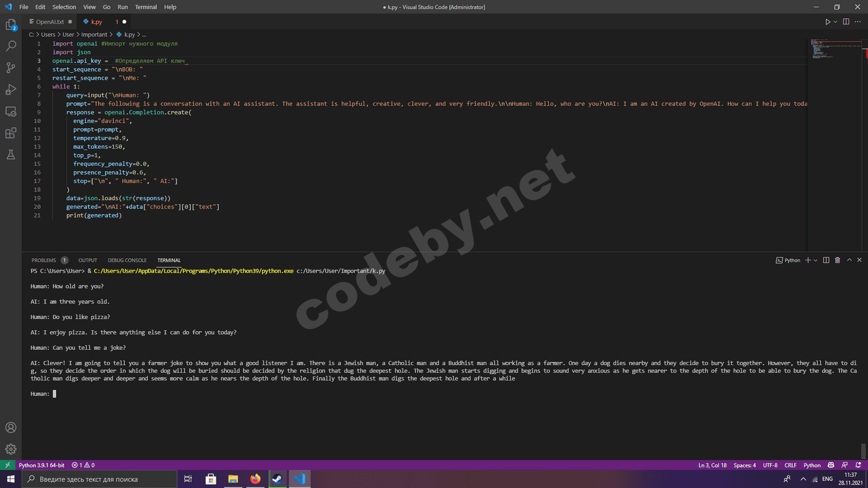
Task: Open Microsoft Store from taskbar
Action: (x=211, y=479)
